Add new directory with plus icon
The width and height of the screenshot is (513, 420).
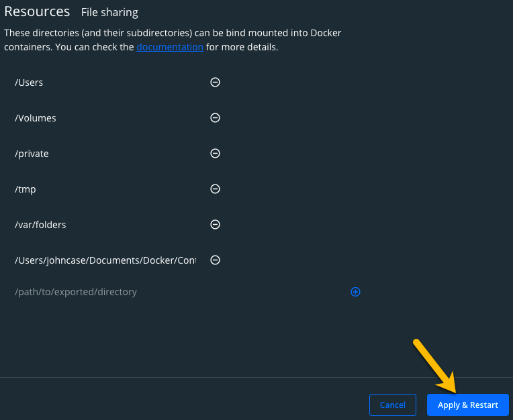(x=355, y=292)
